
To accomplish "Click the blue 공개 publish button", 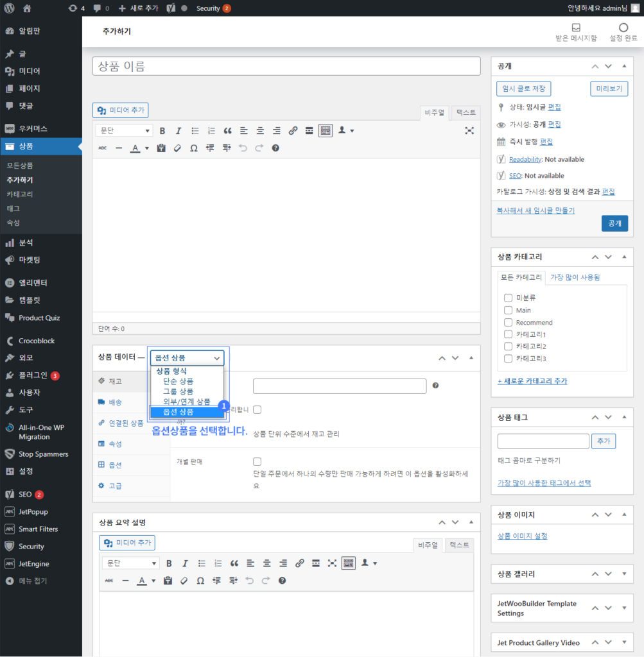I will [x=614, y=223].
